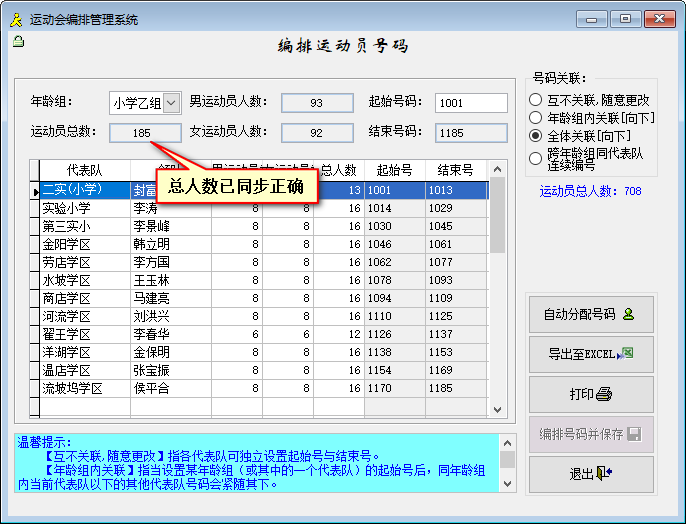686x524 pixels.
Task: Open the 年龄组 dropdown list
Action: point(171,103)
